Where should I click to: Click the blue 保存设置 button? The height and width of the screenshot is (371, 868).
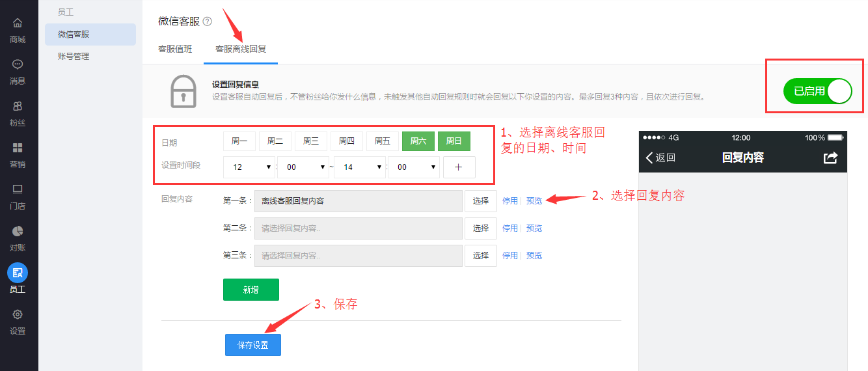pos(253,345)
